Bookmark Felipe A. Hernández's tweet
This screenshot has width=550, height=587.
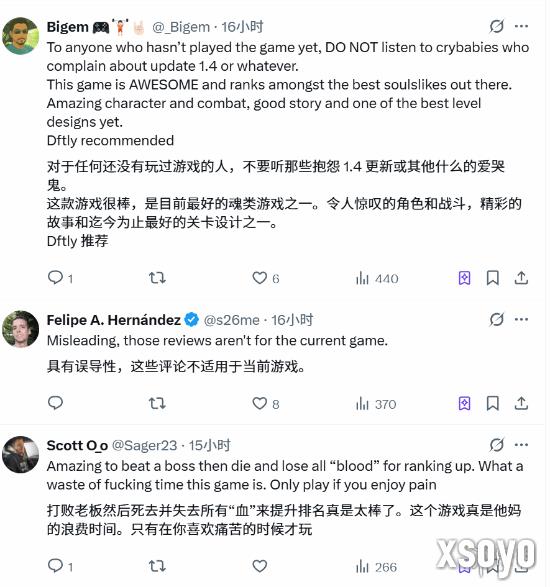coord(493,403)
